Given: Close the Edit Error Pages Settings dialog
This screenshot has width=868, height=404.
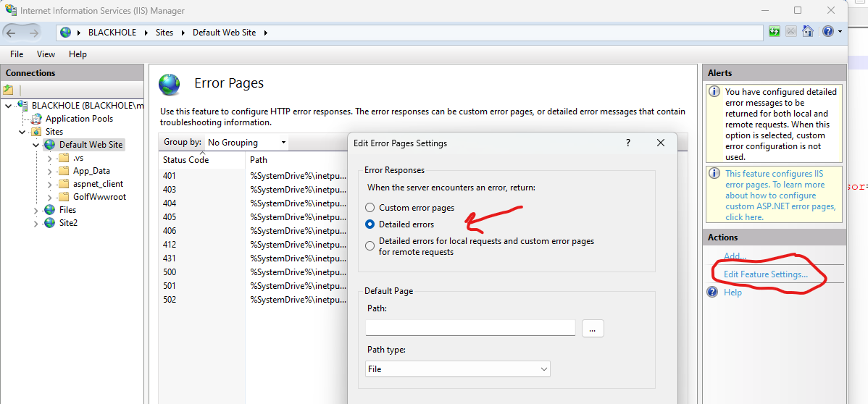Looking at the screenshot, I should pyautogui.click(x=660, y=143).
